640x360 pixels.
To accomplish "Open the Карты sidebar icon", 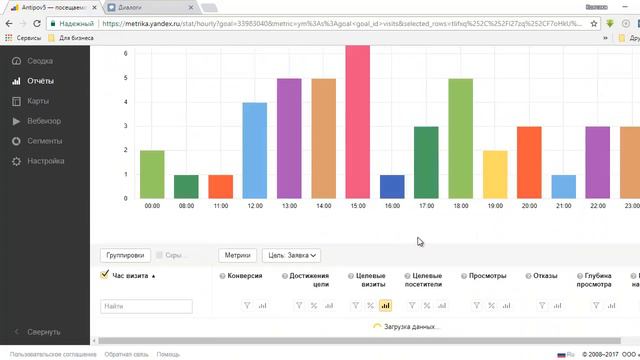I will point(16,101).
